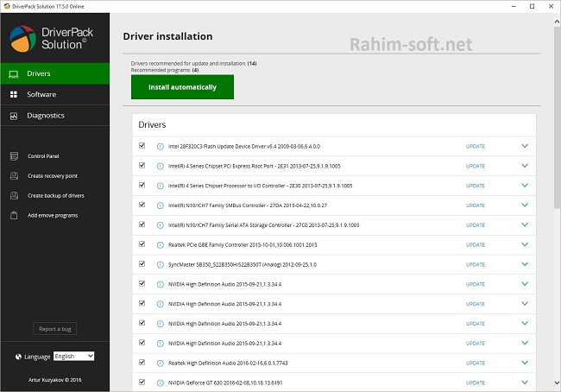Viewport: 561px width, 392px height.
Task: Uncheck N10/ICH7 Serial ATA Storage Controller
Action: (x=142, y=224)
